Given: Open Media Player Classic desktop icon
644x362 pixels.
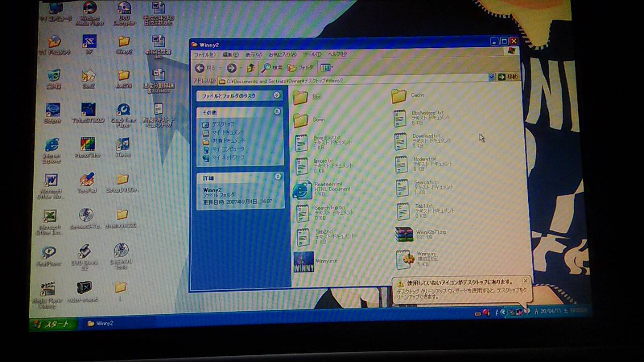Looking at the screenshot, I should (48, 295).
